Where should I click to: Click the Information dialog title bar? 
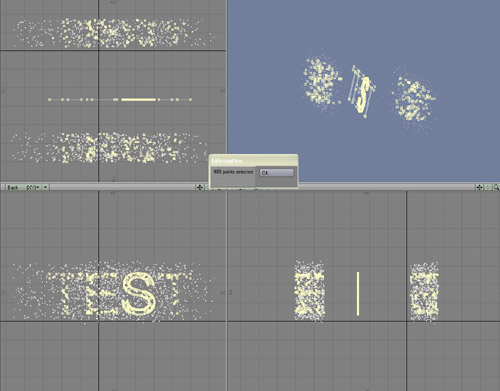[253, 161]
